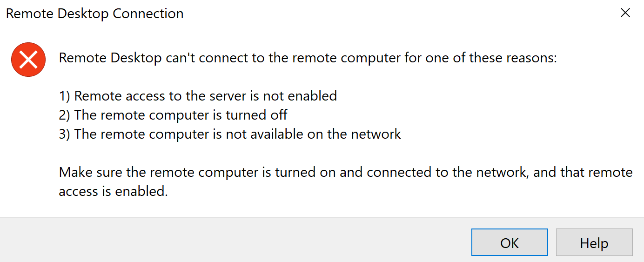Confirm the error with OK

[x=510, y=242]
